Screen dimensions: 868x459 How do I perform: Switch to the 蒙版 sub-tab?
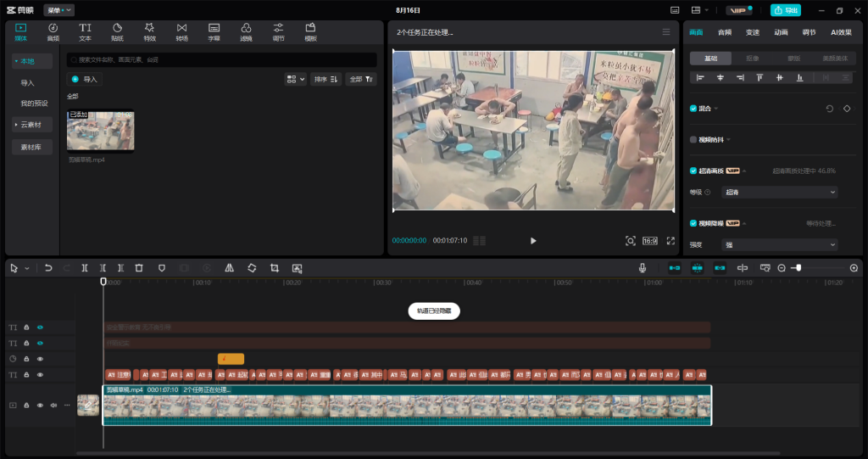793,59
